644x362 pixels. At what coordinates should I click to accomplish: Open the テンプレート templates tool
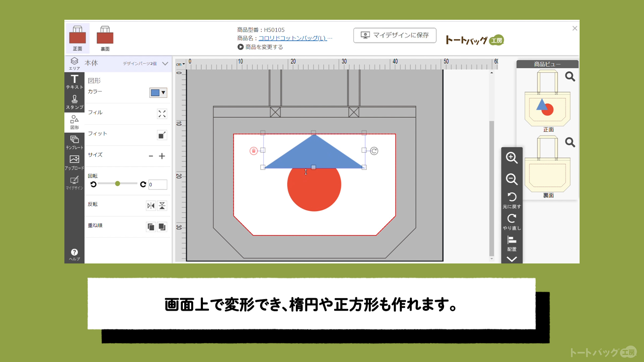click(74, 142)
